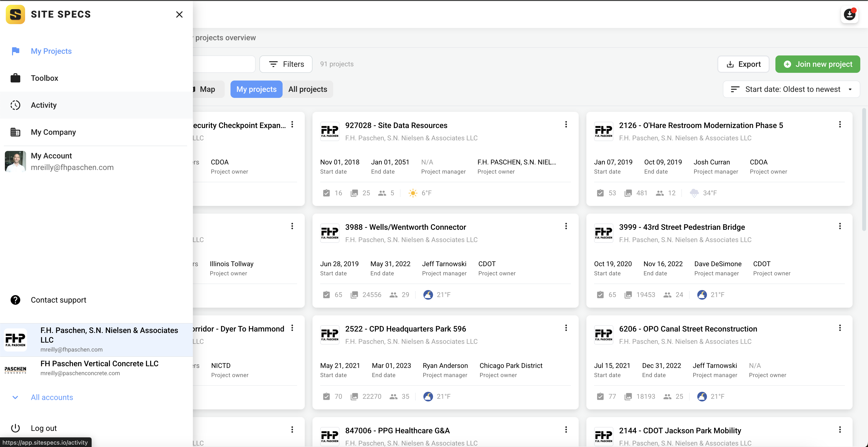Open the three-dot menu on 927028 Site Data Resources
Viewport: 868px width, 447px height.
coord(566,125)
